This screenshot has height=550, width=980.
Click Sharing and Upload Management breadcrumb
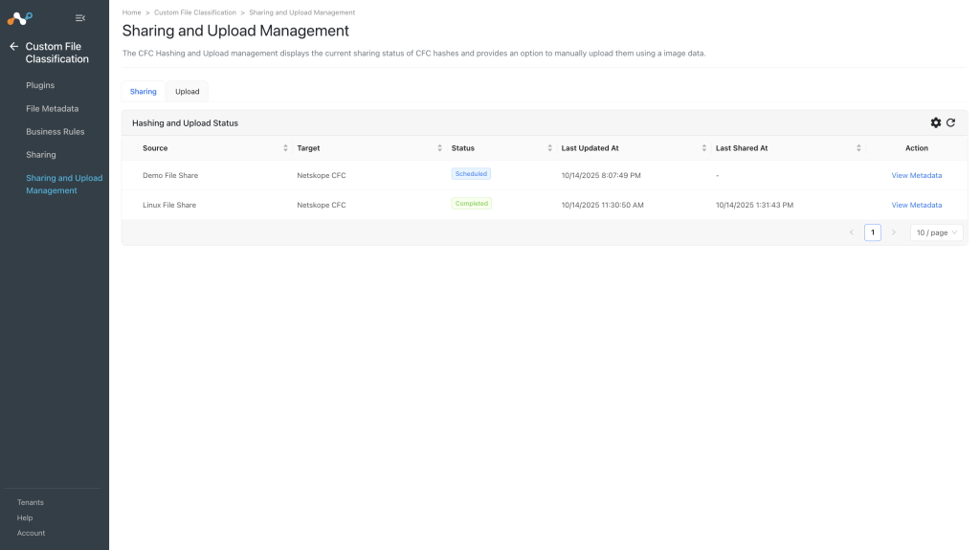click(x=301, y=12)
